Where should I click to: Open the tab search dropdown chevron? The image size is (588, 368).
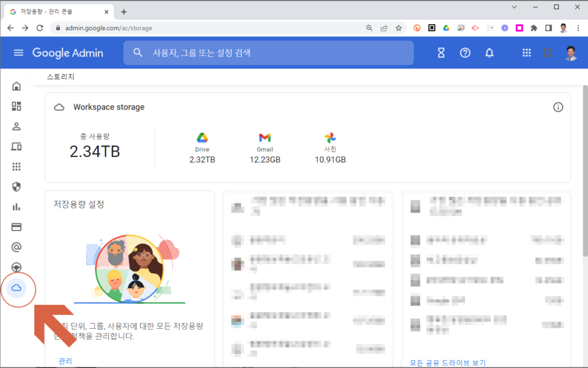tap(514, 7)
